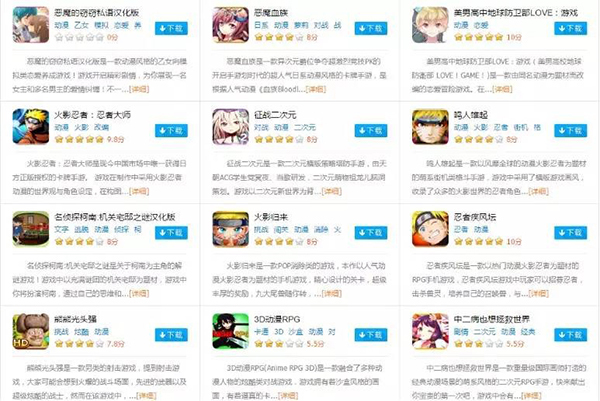Screen dimensions: 600x401
Task: Open the 恶魔血族 game icon
Action: coord(230,25)
